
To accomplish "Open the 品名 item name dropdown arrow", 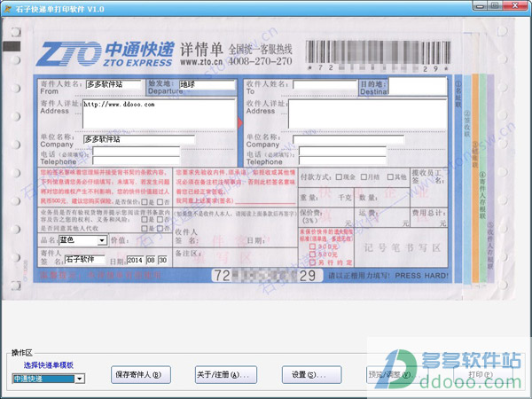I will coord(101,240).
